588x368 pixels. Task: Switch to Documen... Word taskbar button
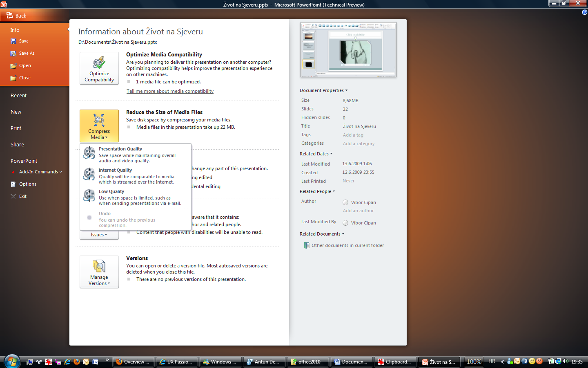[x=352, y=362]
